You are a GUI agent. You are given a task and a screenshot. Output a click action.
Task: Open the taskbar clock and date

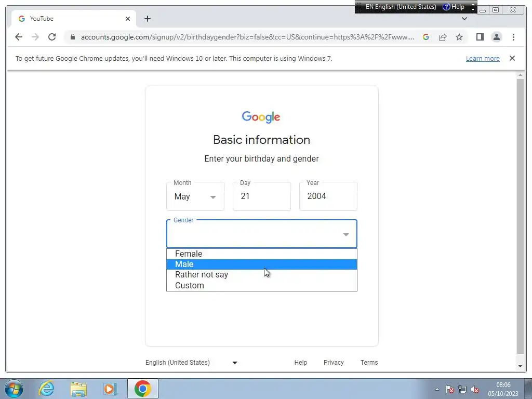pos(503,389)
